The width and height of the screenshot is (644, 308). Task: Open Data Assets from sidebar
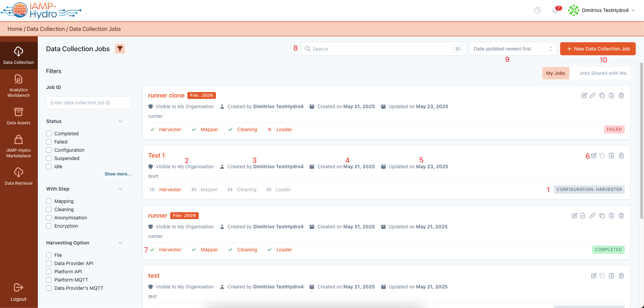click(x=19, y=116)
